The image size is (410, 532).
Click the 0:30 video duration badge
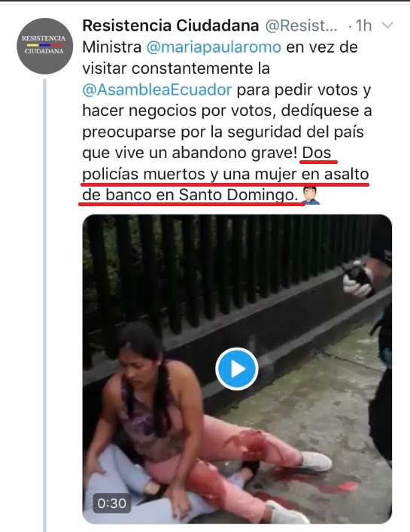(112, 503)
